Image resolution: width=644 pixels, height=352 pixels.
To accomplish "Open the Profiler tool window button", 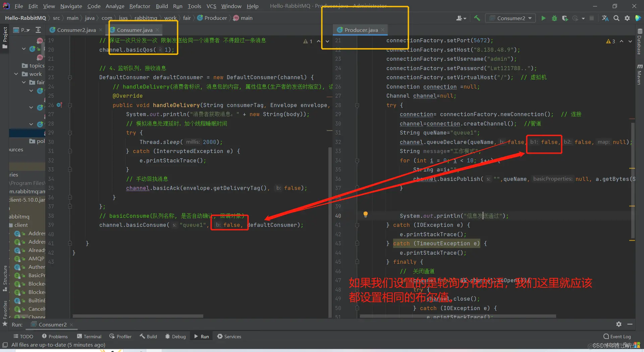I will tap(120, 336).
